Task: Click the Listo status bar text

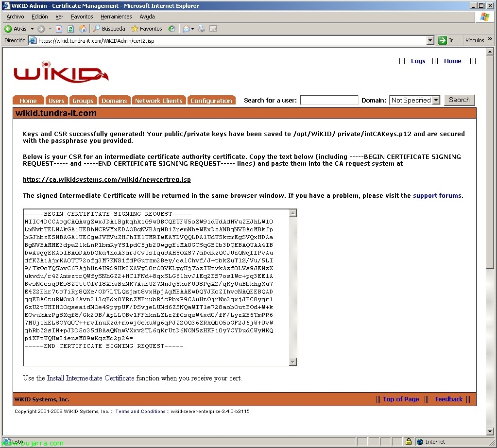Action: click(x=17, y=441)
